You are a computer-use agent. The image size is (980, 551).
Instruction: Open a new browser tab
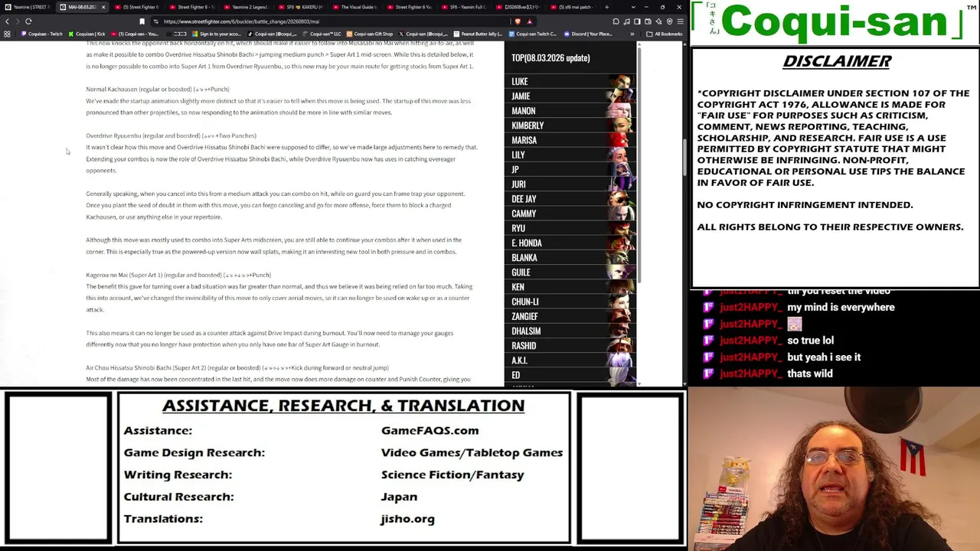(x=606, y=7)
